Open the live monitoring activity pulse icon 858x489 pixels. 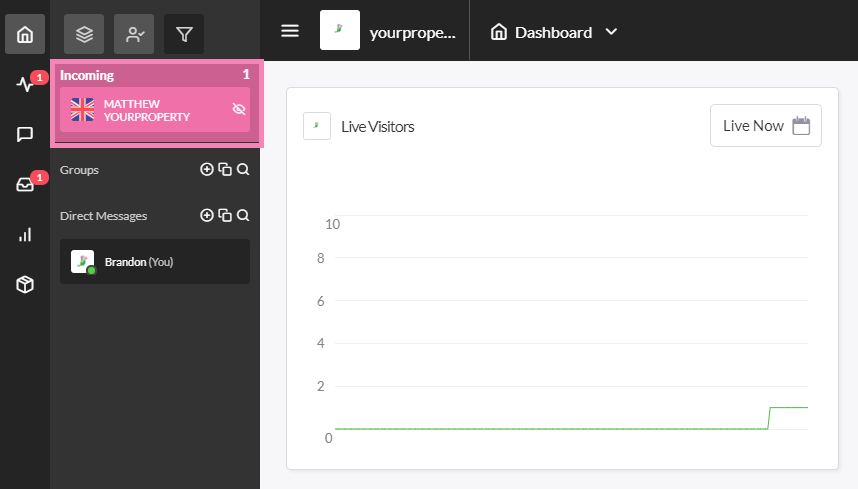point(25,84)
